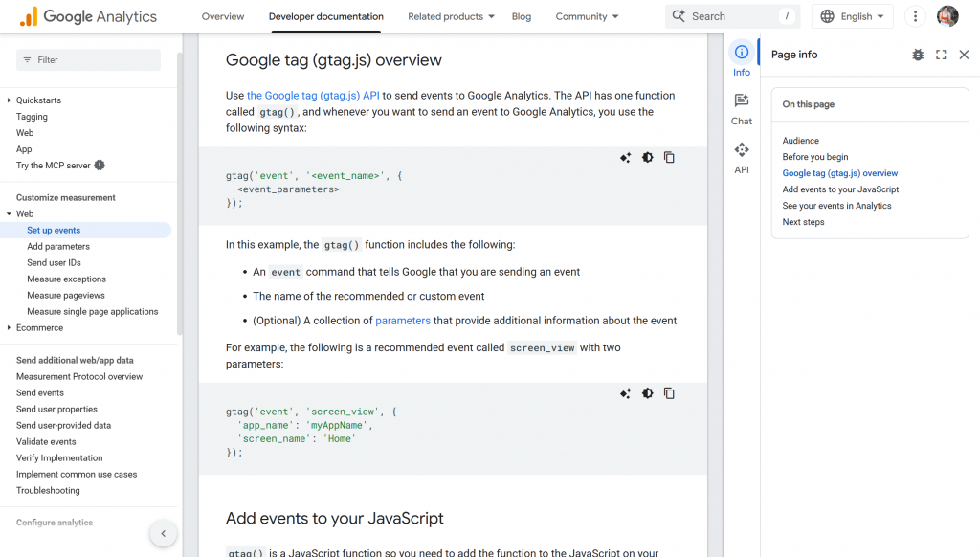This screenshot has height=557, width=980.
Task: Collapse the left navigation sidebar
Action: pyautogui.click(x=163, y=532)
